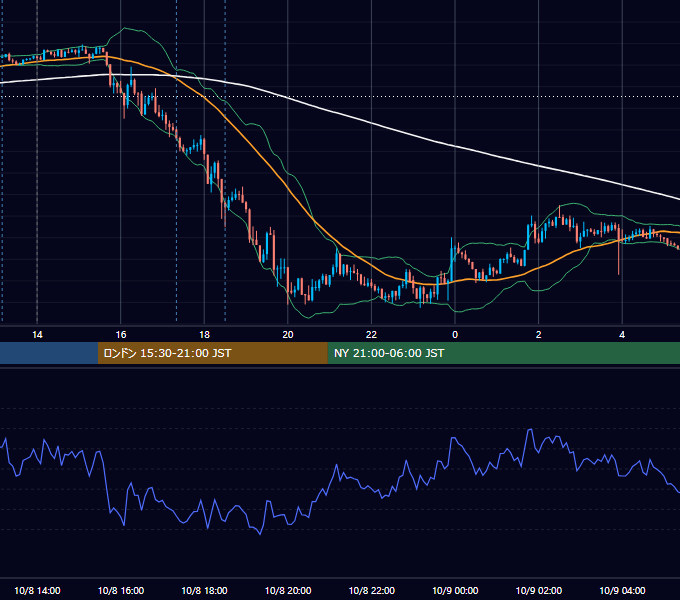Image resolution: width=680 pixels, height=600 pixels.
Task: Click the '10/8 22:00' date label
Action: point(372,590)
